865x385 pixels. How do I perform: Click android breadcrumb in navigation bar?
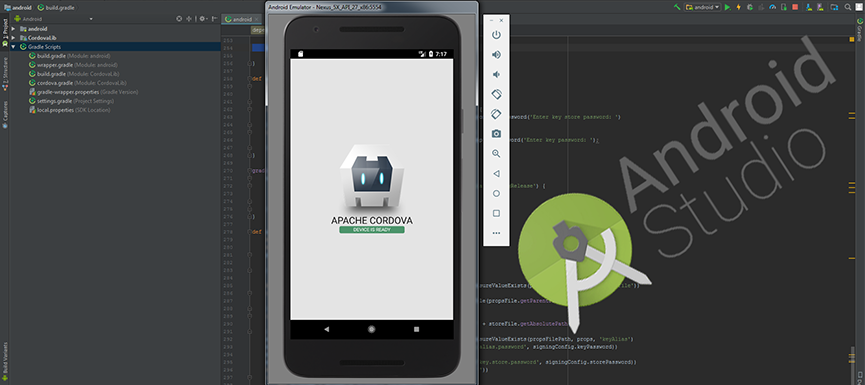[x=18, y=8]
